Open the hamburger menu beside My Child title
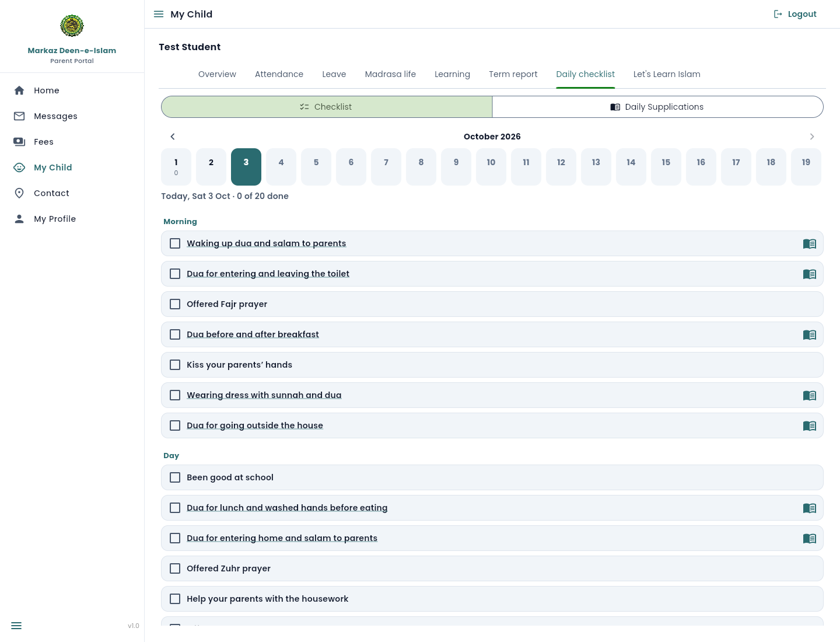The height and width of the screenshot is (642, 840). pos(159,14)
